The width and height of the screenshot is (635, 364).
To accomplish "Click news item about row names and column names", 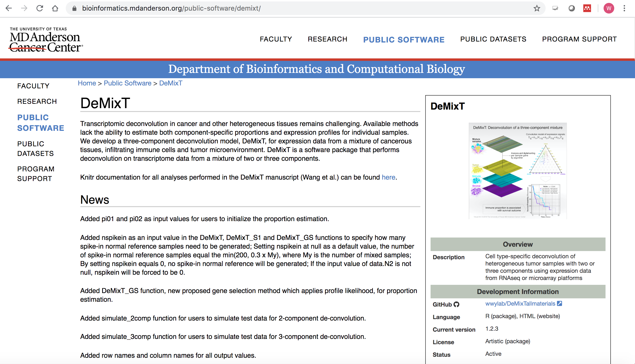I will tap(168, 355).
